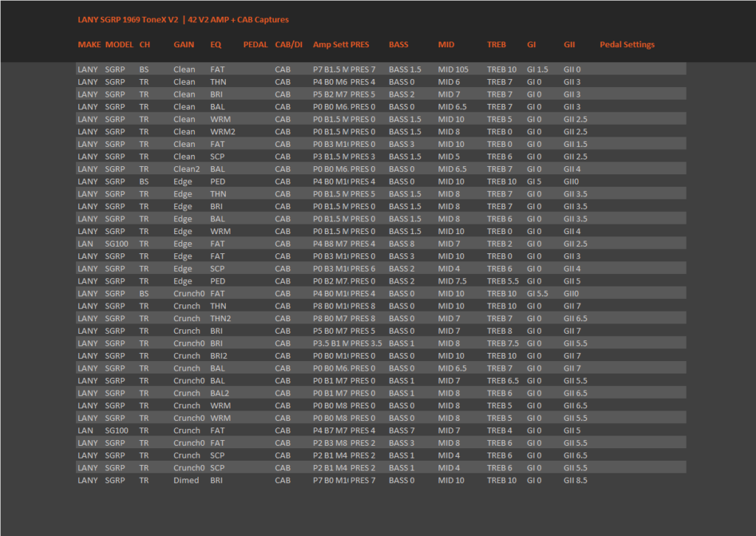Select 'BASS 8' cell

(401, 244)
